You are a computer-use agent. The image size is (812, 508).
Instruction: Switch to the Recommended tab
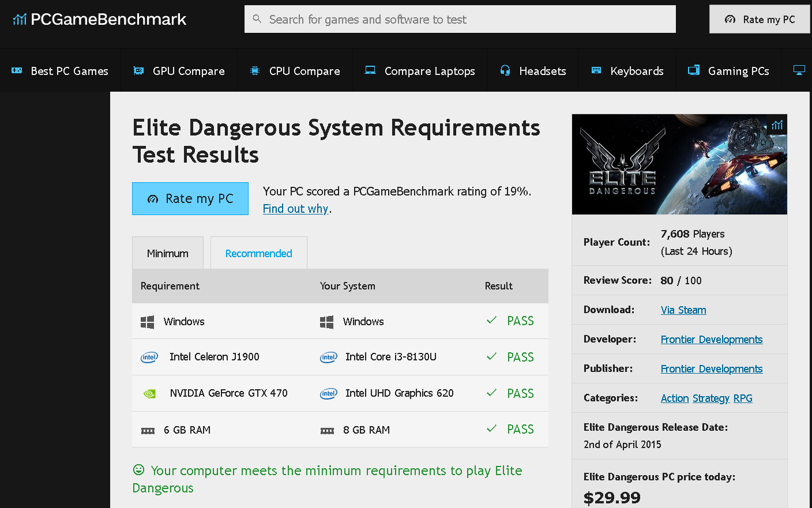tap(258, 253)
